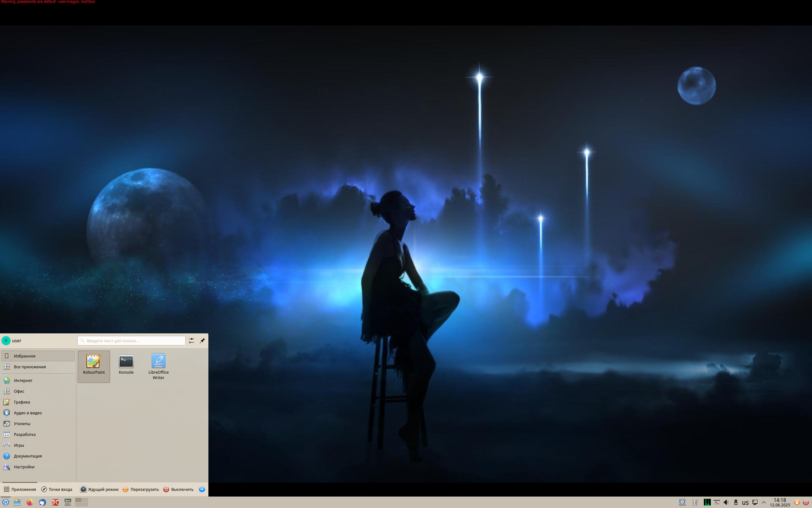
Task: Pin the application menu open
Action: 202,341
